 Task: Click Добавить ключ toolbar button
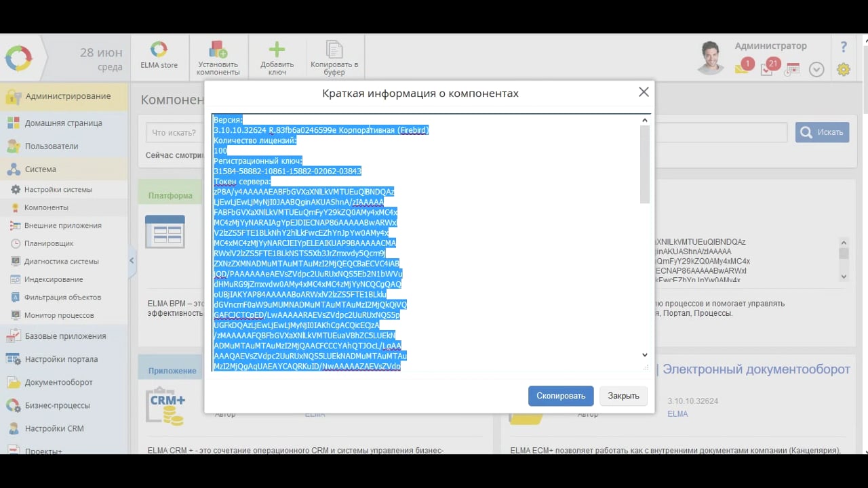(x=277, y=58)
